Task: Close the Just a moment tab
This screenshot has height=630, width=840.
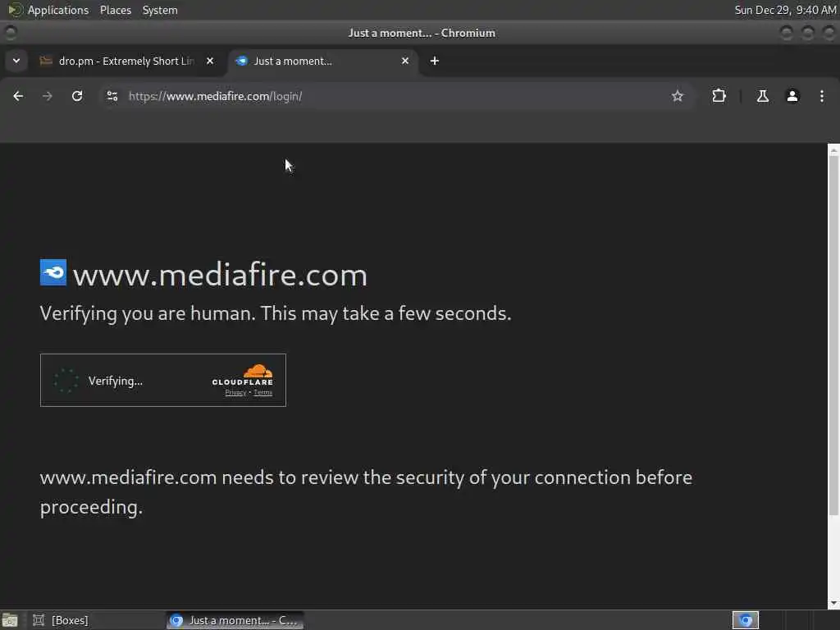Action: pyautogui.click(x=405, y=61)
